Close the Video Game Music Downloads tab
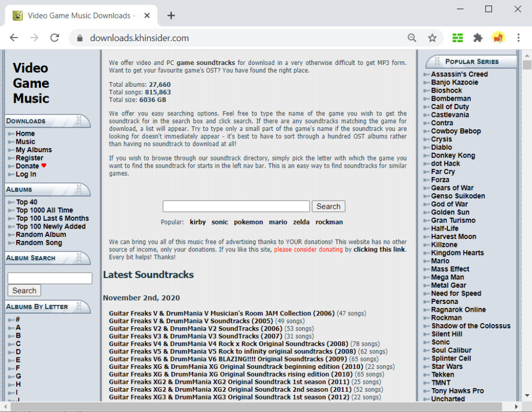532x412 pixels. [x=147, y=16]
